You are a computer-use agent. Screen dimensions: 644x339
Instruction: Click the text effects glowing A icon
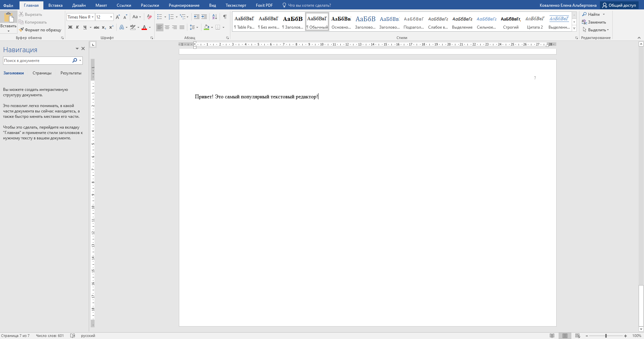(122, 27)
